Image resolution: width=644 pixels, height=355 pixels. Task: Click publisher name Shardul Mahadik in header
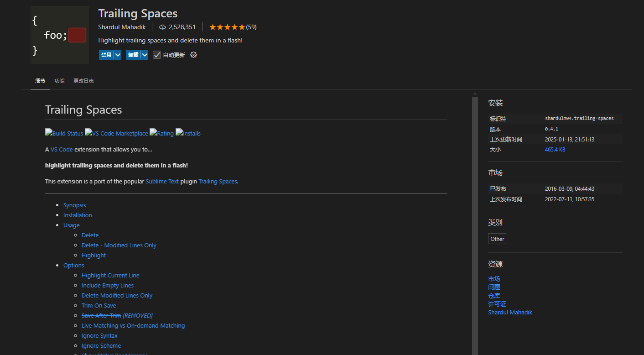click(x=122, y=27)
